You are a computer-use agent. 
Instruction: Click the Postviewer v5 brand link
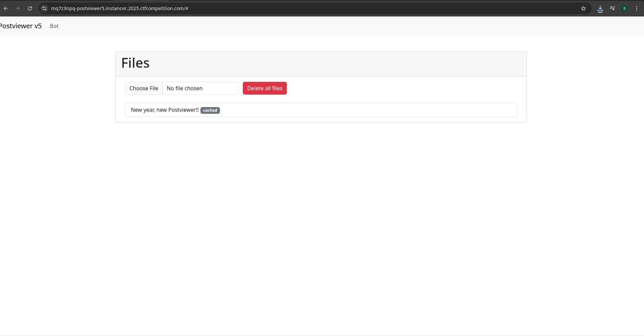21,26
